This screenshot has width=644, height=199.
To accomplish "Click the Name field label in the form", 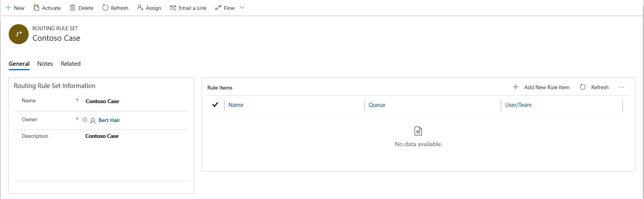I will (x=29, y=100).
